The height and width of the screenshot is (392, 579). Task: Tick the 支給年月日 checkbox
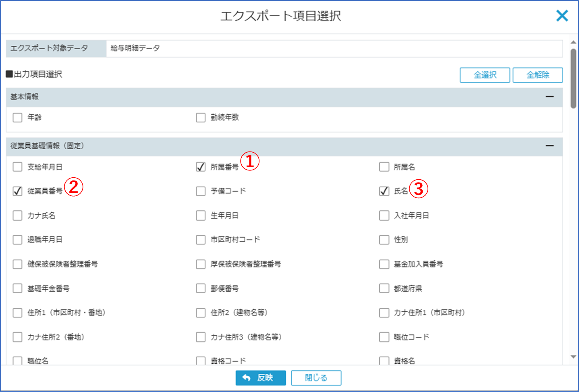coord(17,167)
